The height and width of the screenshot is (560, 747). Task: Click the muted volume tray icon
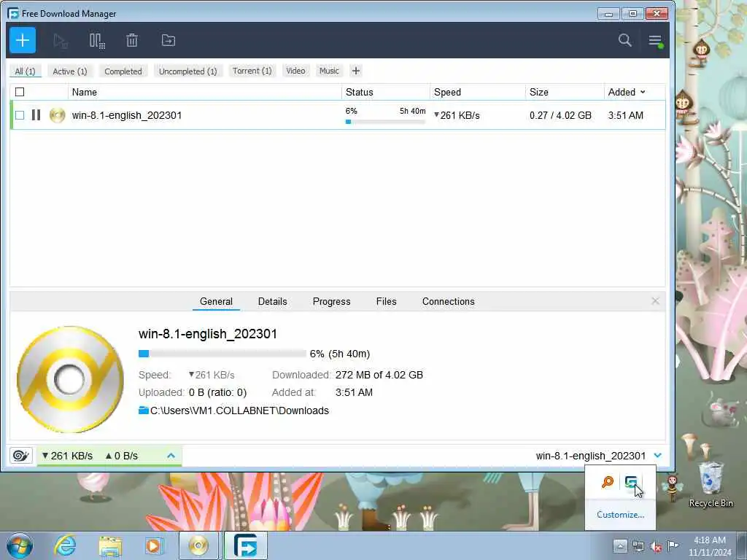coord(656,546)
